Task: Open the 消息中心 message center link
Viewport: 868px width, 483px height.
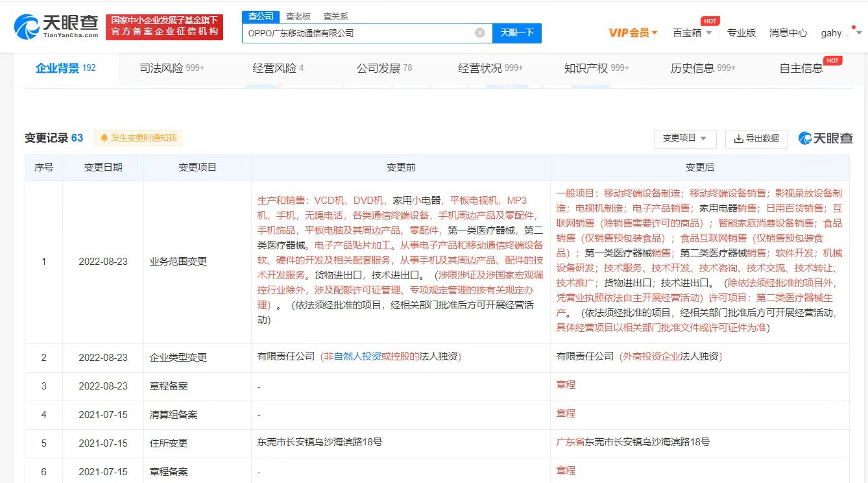Action: coord(788,33)
